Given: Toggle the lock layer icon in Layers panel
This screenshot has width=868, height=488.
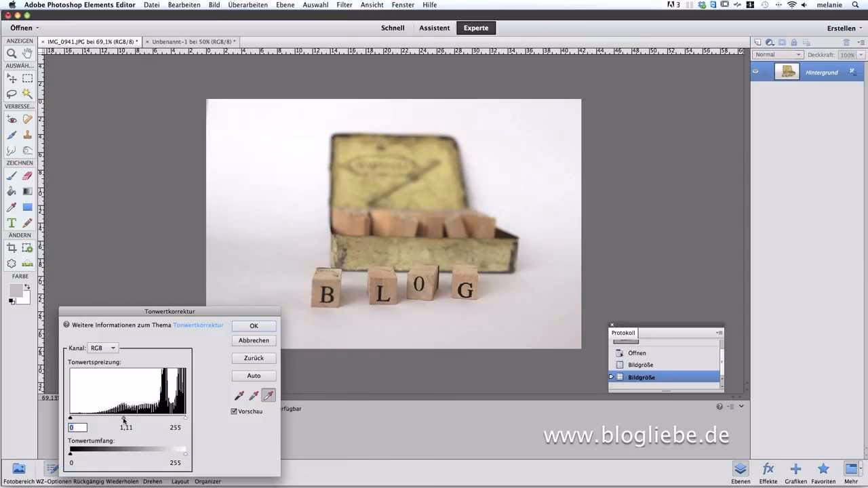Looking at the screenshot, I should click(x=794, y=43).
